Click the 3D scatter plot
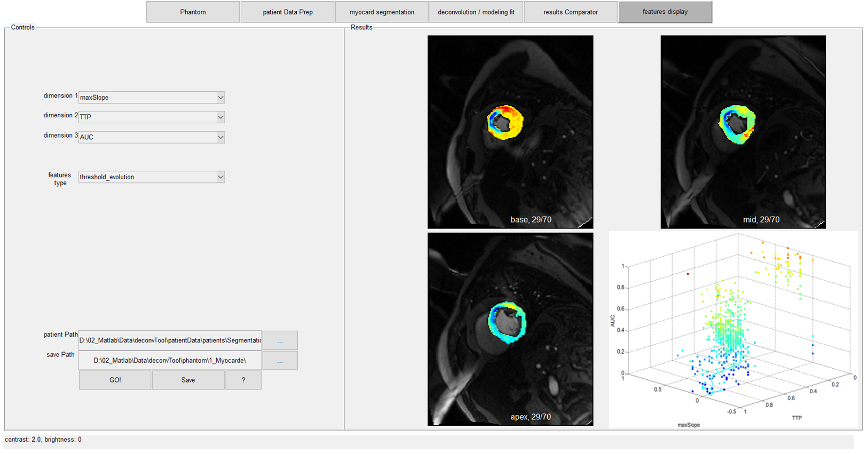Image resolution: width=868 pixels, height=454 pixels. point(733,329)
